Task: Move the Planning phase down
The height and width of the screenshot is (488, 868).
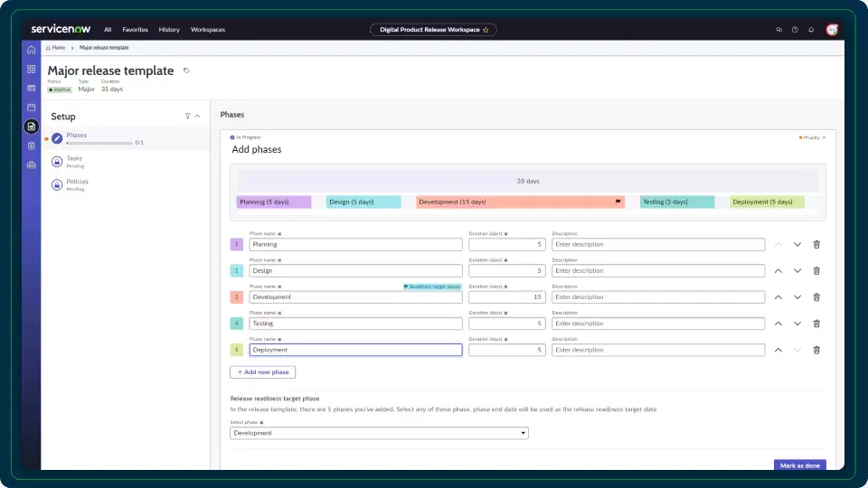Action: [797, 245]
